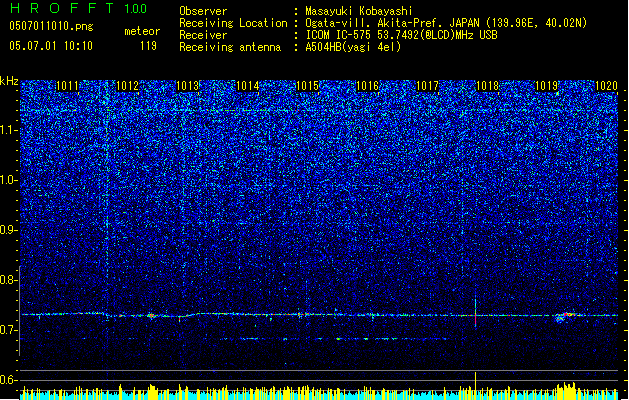Click the 1017 time marker

tap(427, 86)
